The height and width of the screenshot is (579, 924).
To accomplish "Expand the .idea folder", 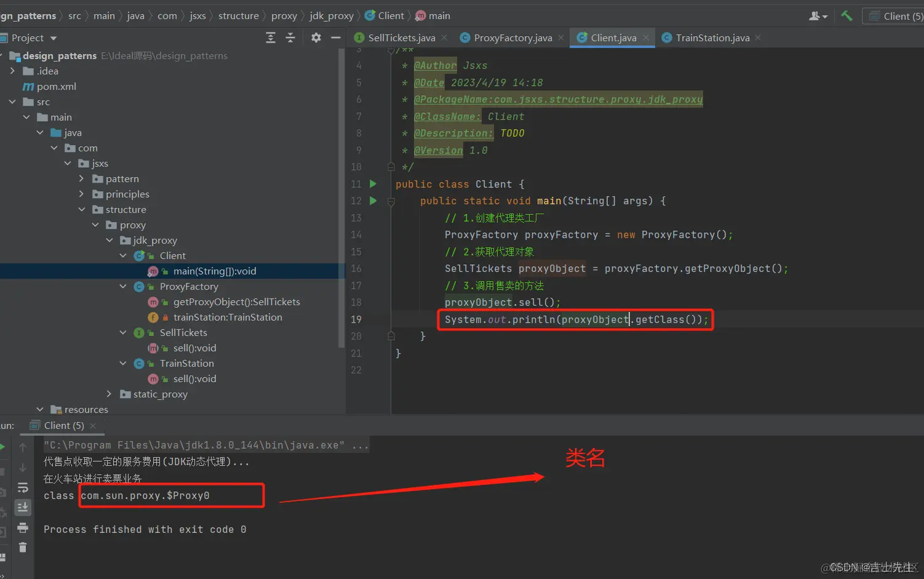I will click(x=12, y=71).
